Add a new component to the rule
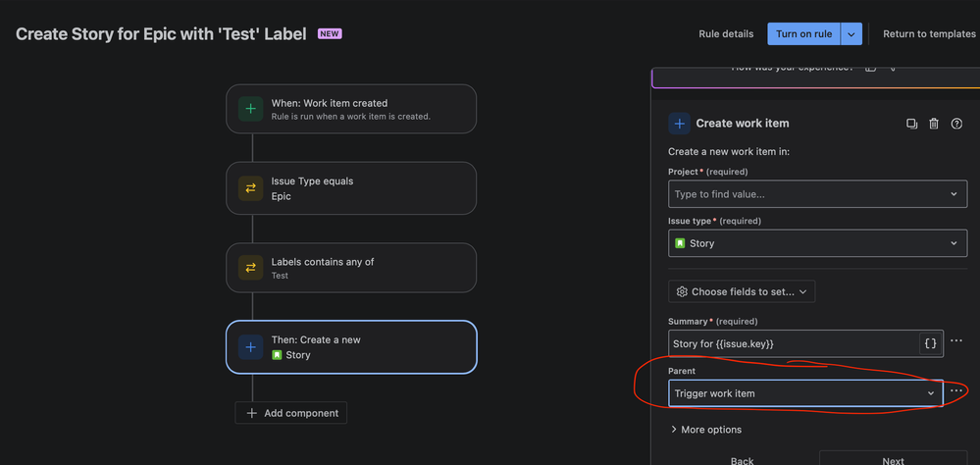The height and width of the screenshot is (465, 980). point(290,413)
